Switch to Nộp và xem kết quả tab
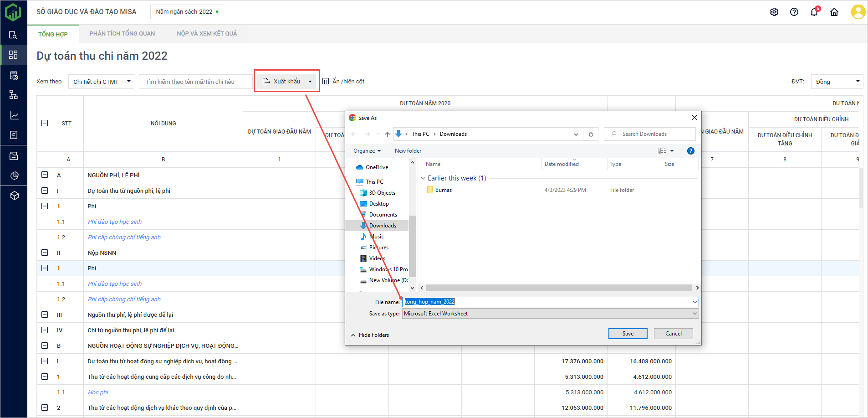This screenshot has width=868, height=418. click(207, 34)
